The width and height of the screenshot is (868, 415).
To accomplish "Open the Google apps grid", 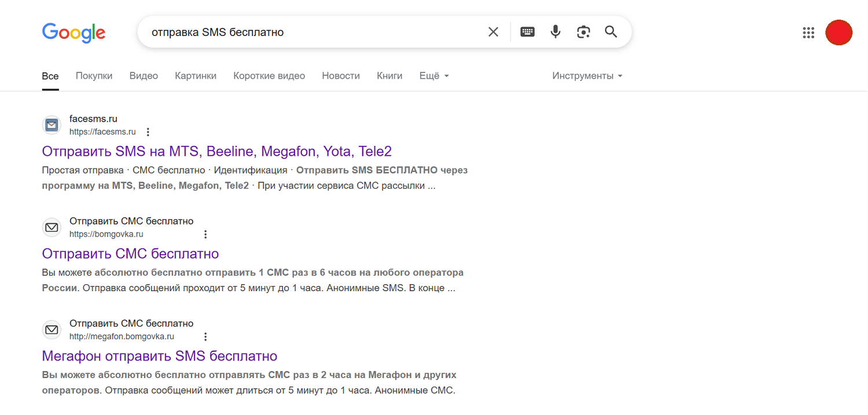I will point(808,32).
